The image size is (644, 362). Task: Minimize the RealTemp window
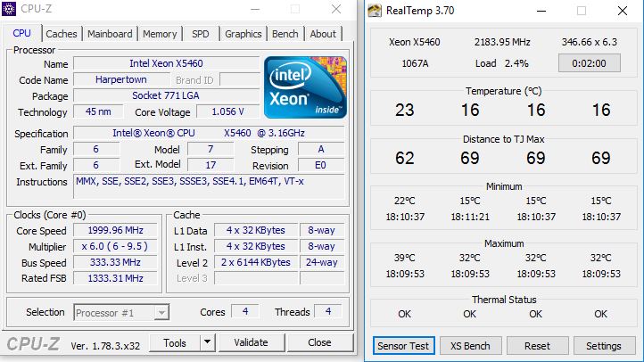tap(541, 11)
